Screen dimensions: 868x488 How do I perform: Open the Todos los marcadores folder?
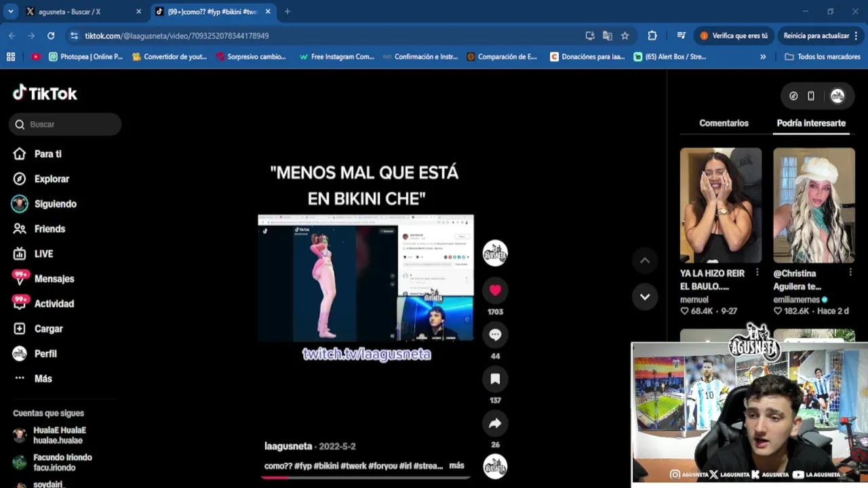822,57
